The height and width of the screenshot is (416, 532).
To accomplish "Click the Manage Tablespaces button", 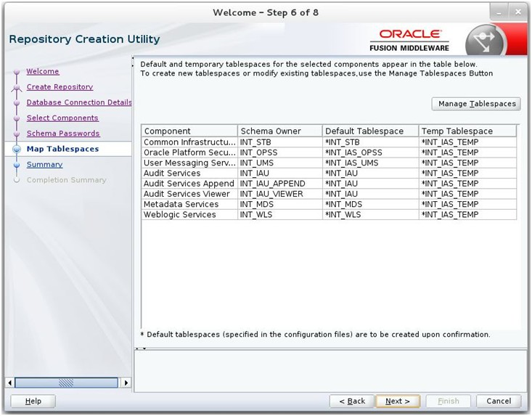I will click(x=476, y=104).
